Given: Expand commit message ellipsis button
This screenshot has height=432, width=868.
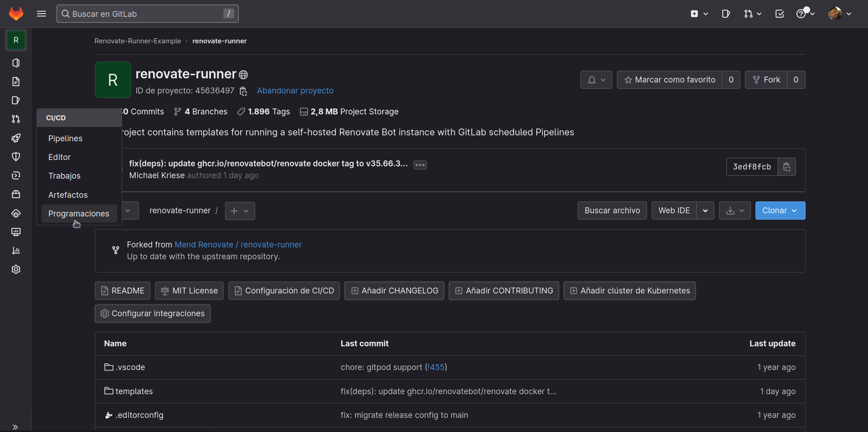Looking at the screenshot, I should pyautogui.click(x=420, y=165).
